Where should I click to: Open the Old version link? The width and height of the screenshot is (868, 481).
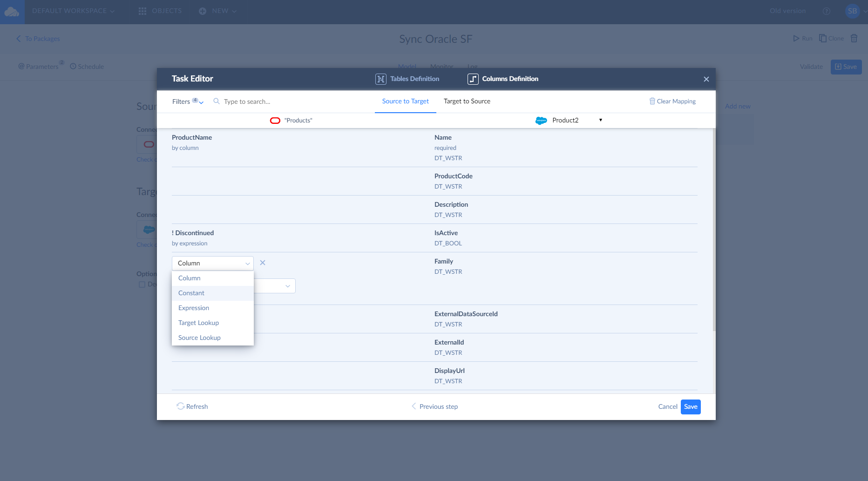(787, 11)
